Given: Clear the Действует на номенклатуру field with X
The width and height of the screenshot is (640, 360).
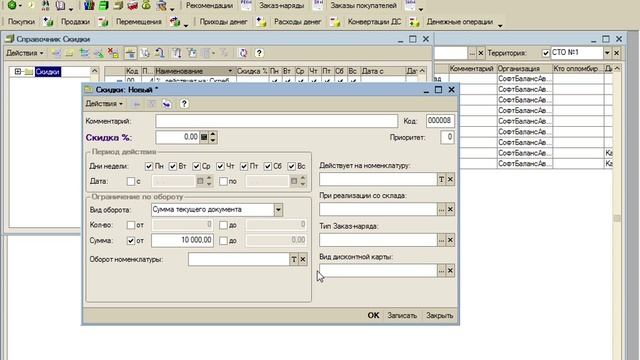Looking at the screenshot, I should pyautogui.click(x=450, y=180).
